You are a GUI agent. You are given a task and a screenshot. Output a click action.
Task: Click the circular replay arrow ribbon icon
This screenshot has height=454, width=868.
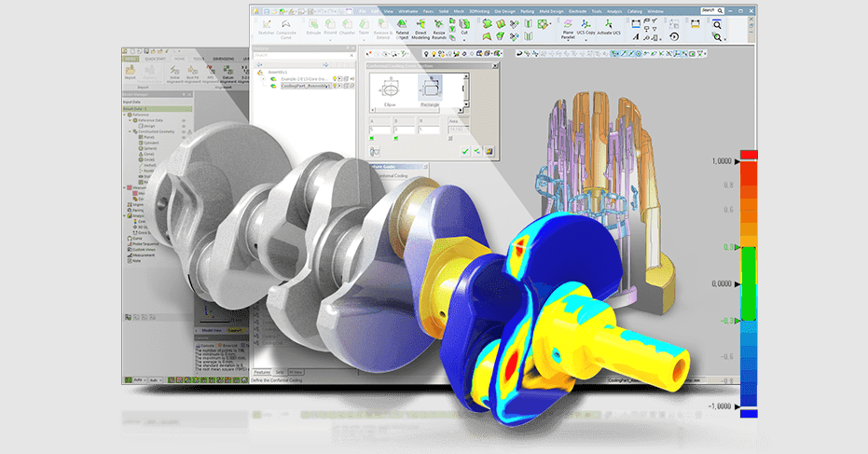[x=674, y=36]
